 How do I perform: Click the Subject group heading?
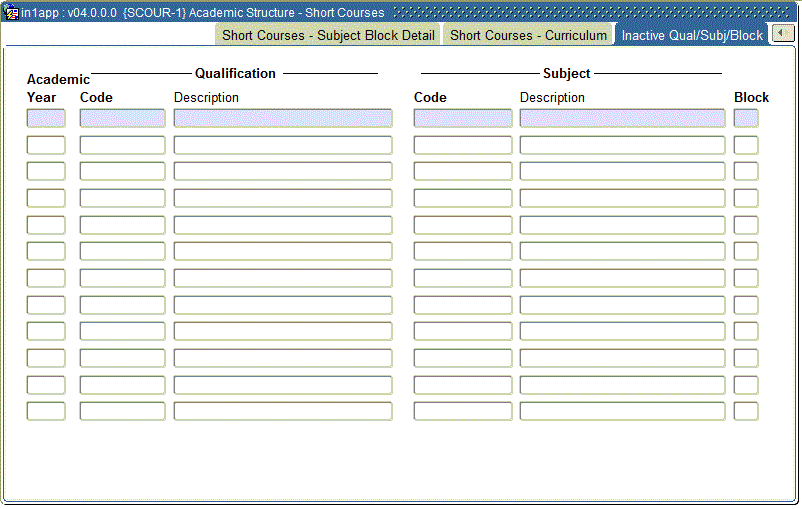click(x=567, y=74)
